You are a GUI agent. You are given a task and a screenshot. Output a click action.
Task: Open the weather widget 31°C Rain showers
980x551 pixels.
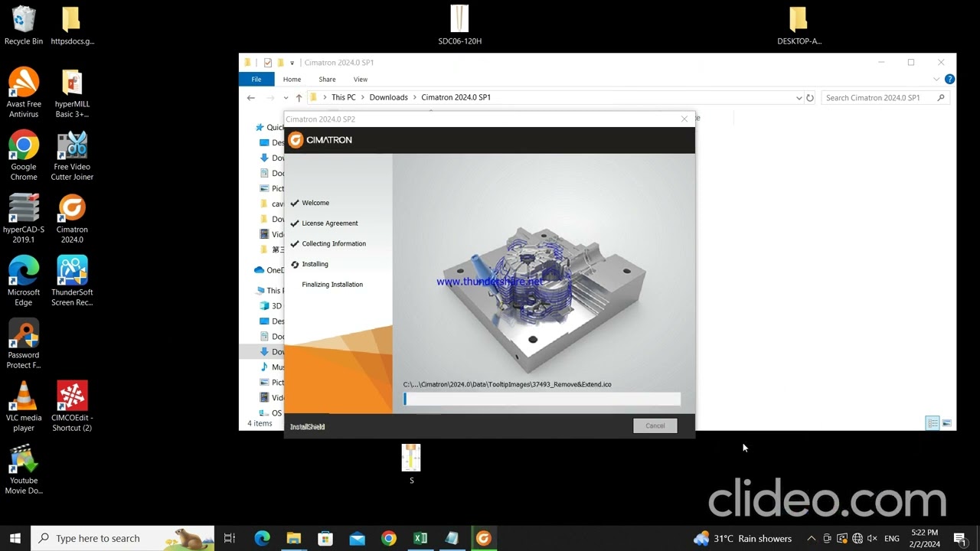[742, 538]
